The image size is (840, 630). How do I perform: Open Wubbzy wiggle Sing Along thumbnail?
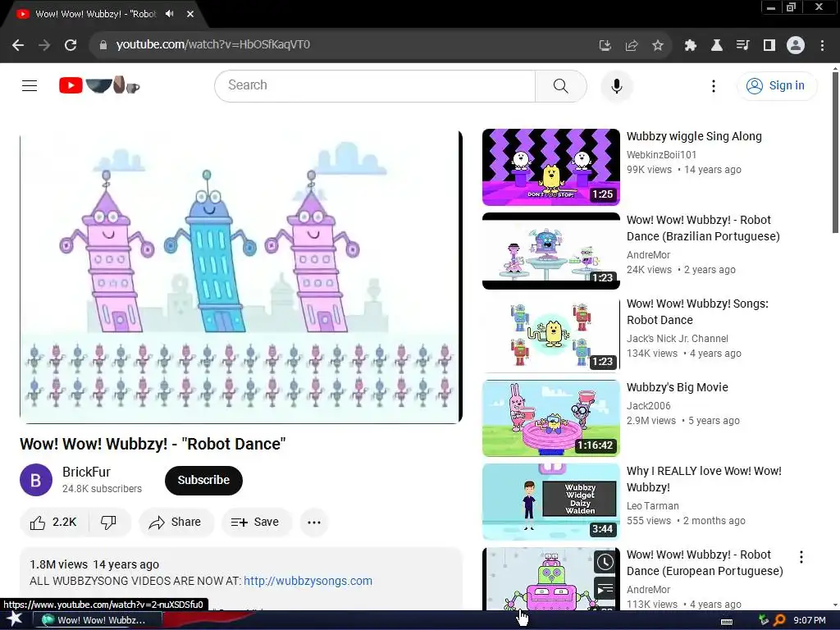pyautogui.click(x=550, y=167)
